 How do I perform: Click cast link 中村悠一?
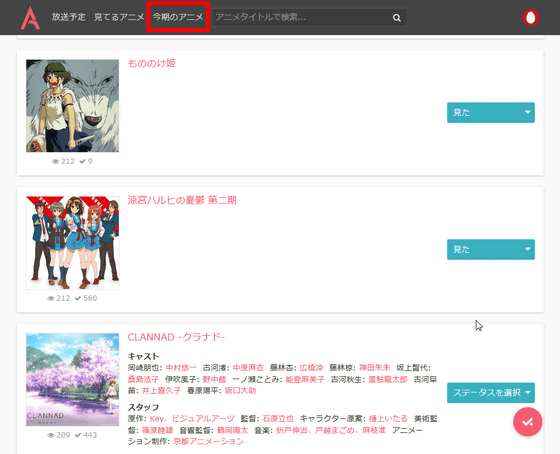click(181, 368)
